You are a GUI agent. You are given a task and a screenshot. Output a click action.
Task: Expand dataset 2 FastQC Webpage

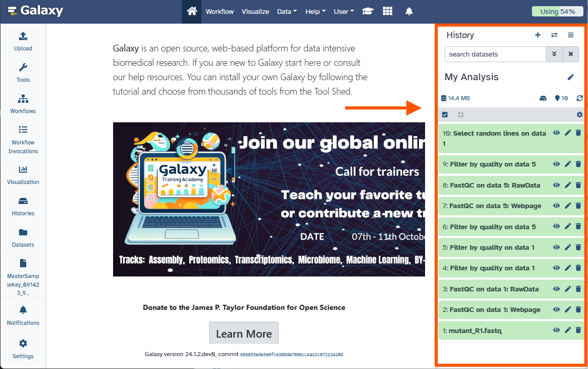click(x=491, y=310)
